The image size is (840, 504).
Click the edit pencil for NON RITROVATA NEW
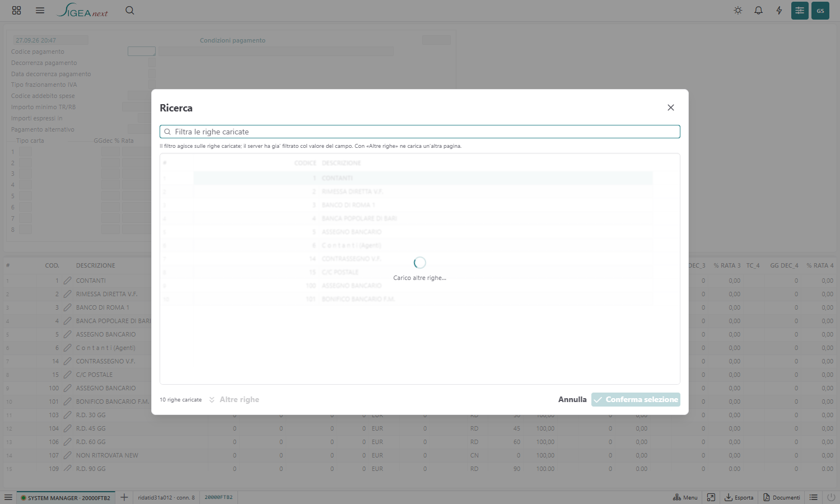(67, 455)
